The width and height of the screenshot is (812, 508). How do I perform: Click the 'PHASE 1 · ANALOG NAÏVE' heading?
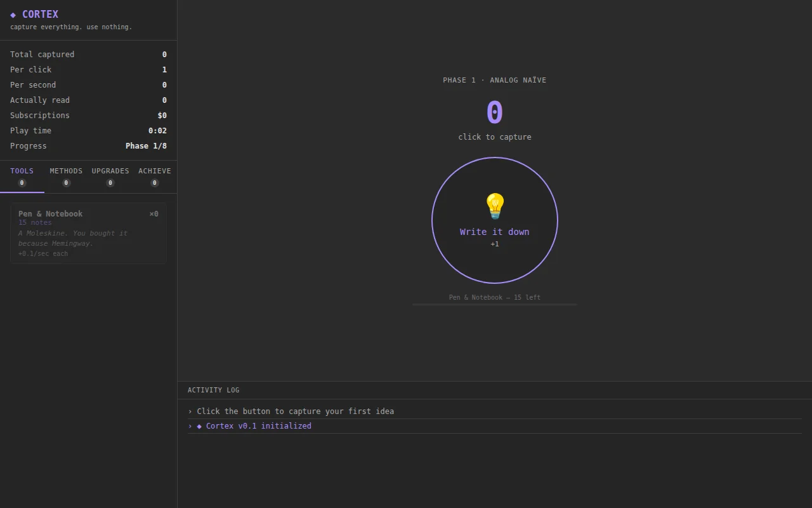495,80
